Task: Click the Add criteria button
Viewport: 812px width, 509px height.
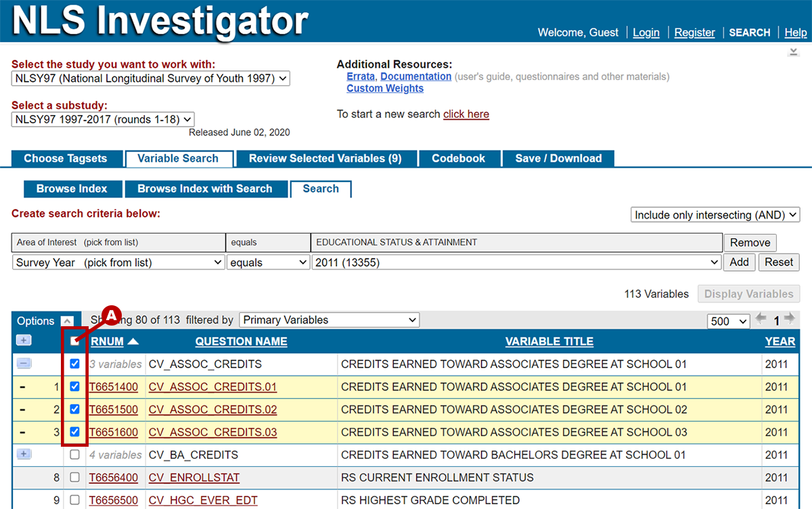Action: [739, 263]
